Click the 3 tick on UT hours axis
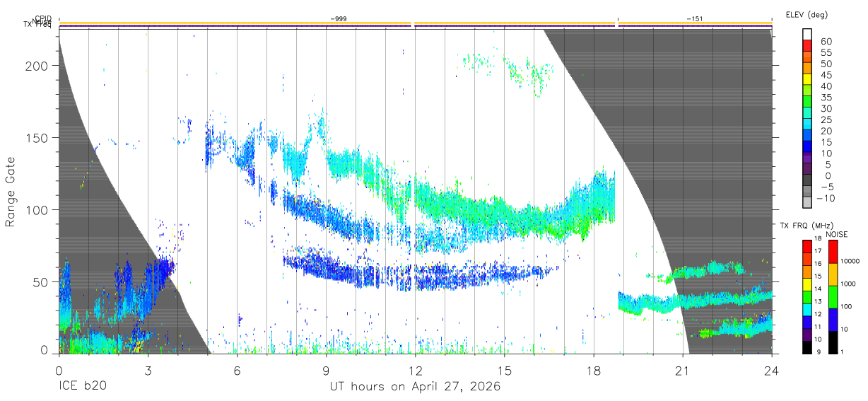868x401 pixels. point(148,370)
